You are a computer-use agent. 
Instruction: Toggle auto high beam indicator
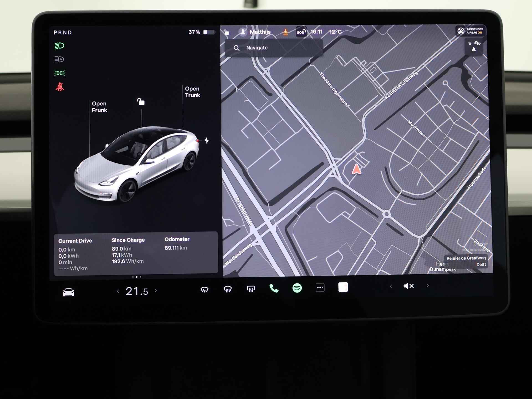[59, 59]
